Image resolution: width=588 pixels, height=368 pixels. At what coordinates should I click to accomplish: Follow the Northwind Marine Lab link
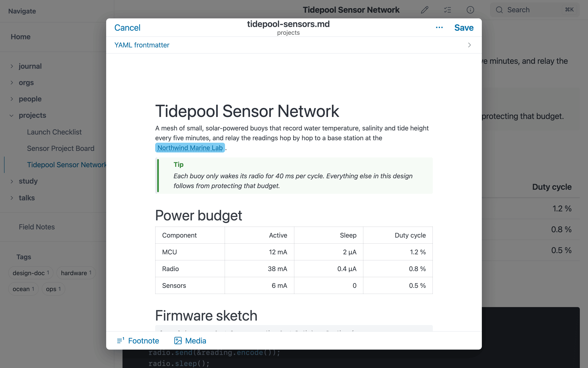coord(190,148)
